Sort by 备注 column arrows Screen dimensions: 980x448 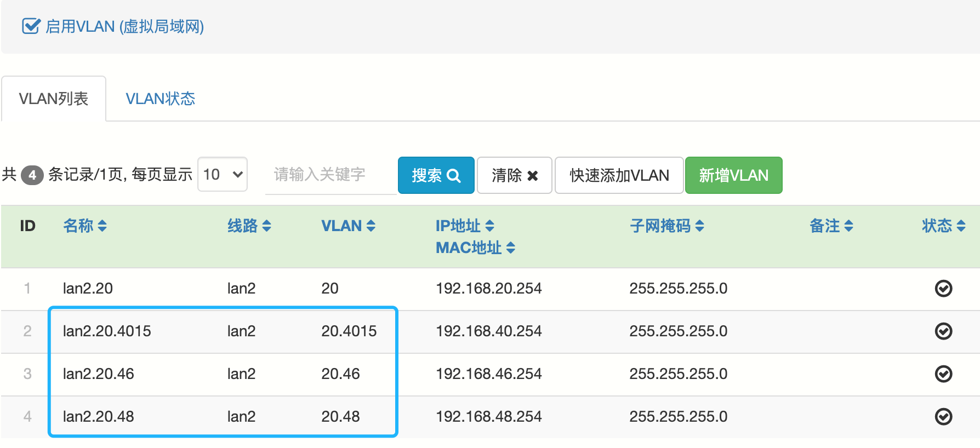tap(848, 226)
